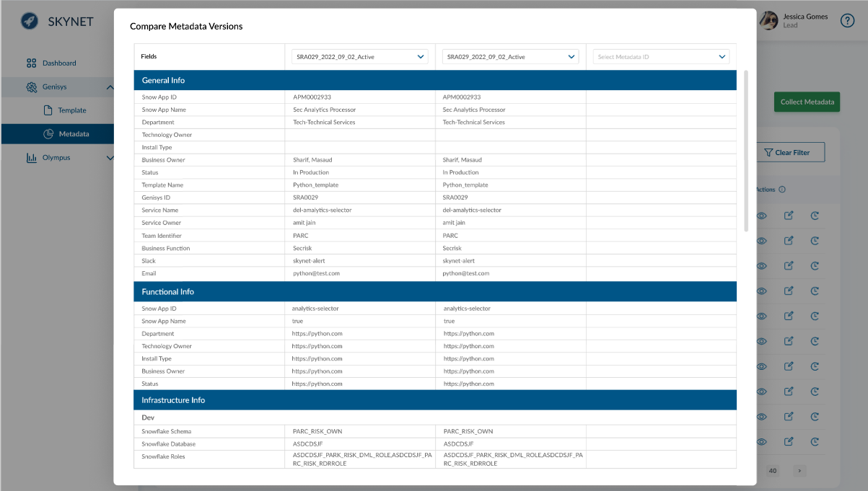Click the history icon in the topmost background table row
This screenshot has height=491, width=868.
point(815,216)
